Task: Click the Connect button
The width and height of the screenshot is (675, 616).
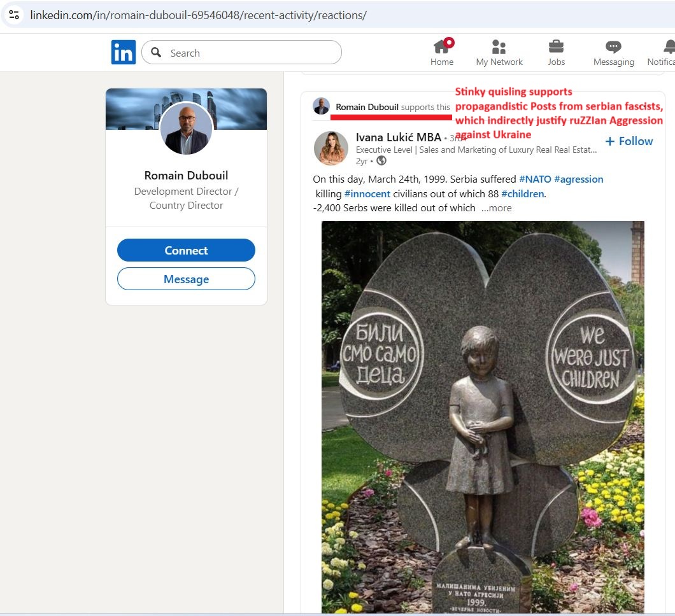Action: coord(186,250)
